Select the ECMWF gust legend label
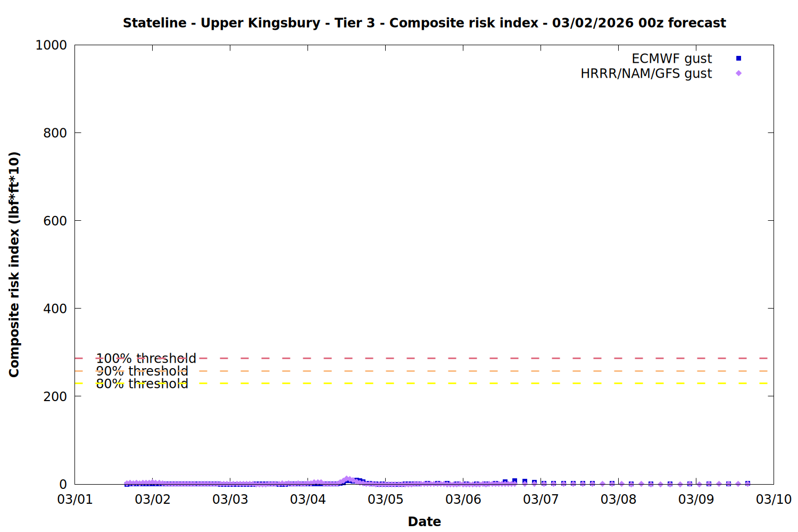 click(671, 59)
